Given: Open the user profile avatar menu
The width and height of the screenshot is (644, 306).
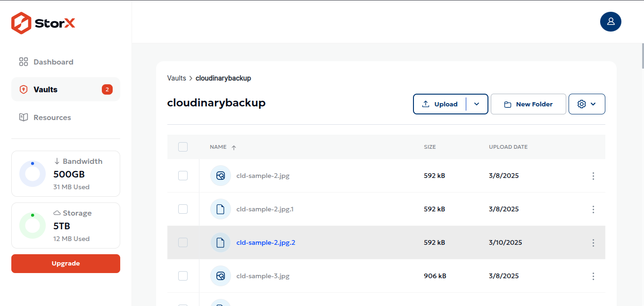Looking at the screenshot, I should pos(611,22).
